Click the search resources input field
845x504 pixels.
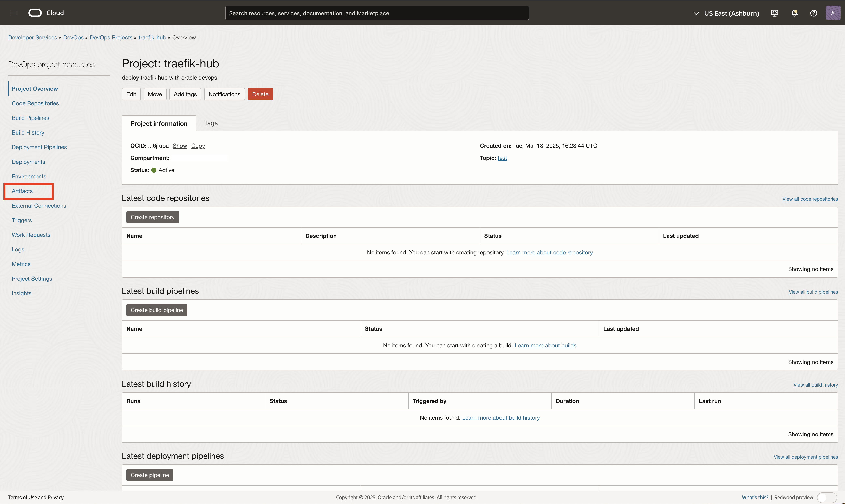coord(377,13)
